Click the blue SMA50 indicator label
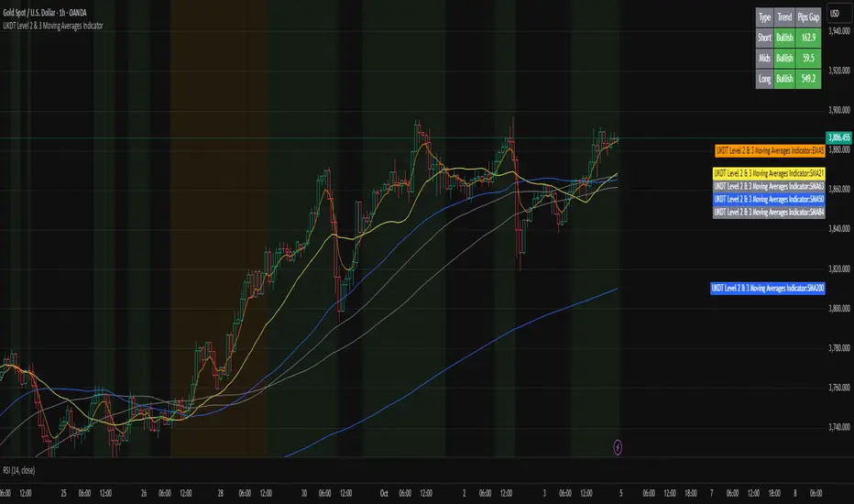Image resolution: width=854 pixels, height=504 pixels. [x=769, y=200]
